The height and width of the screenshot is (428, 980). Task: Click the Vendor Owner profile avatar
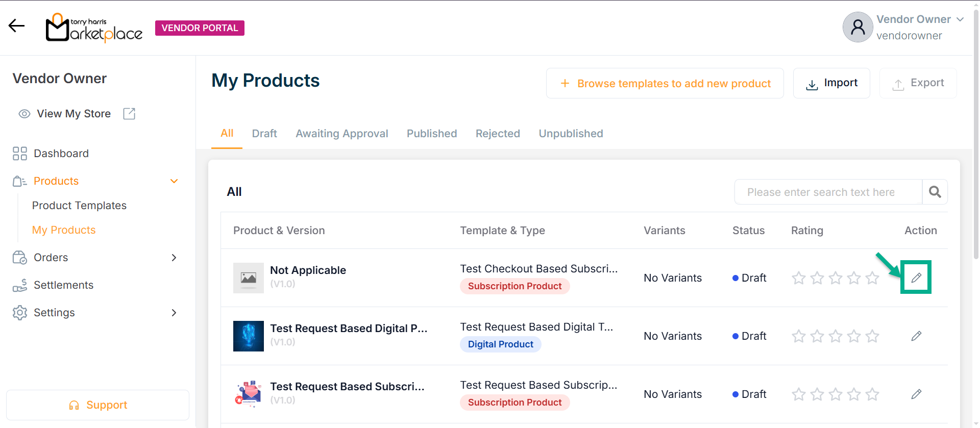[857, 27]
